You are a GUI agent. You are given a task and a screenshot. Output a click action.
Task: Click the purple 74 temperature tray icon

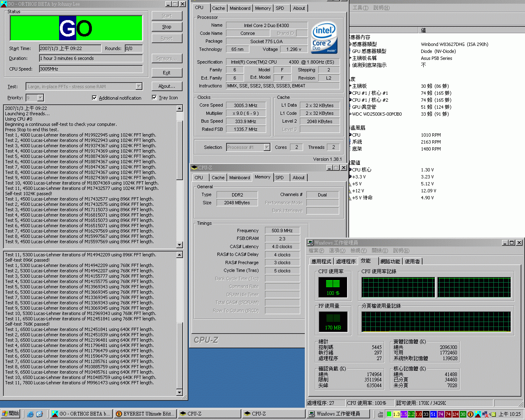coord(441,414)
